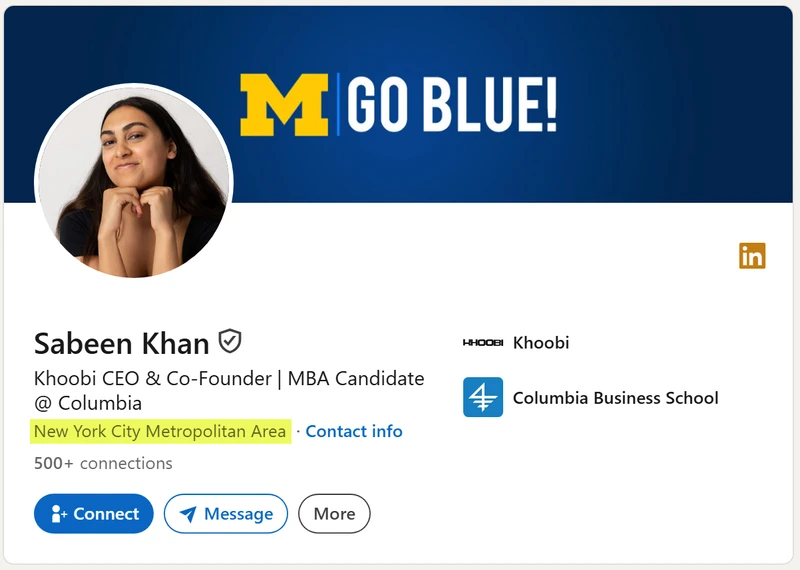The height and width of the screenshot is (570, 800).
Task: Click the Khoobi CEO & Co-Founder headline
Action: coord(229,390)
